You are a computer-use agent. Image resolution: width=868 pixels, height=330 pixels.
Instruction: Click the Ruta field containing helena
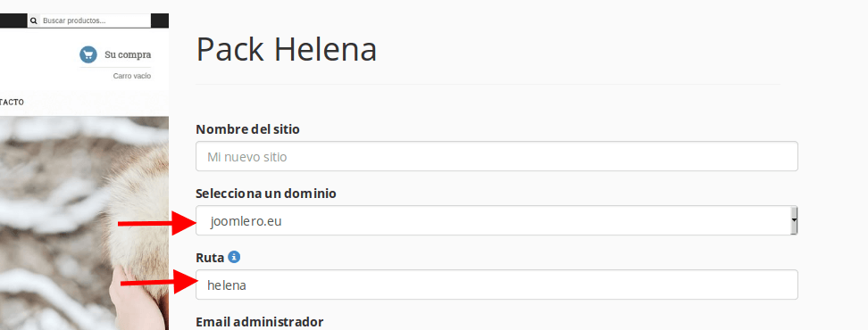tap(497, 285)
